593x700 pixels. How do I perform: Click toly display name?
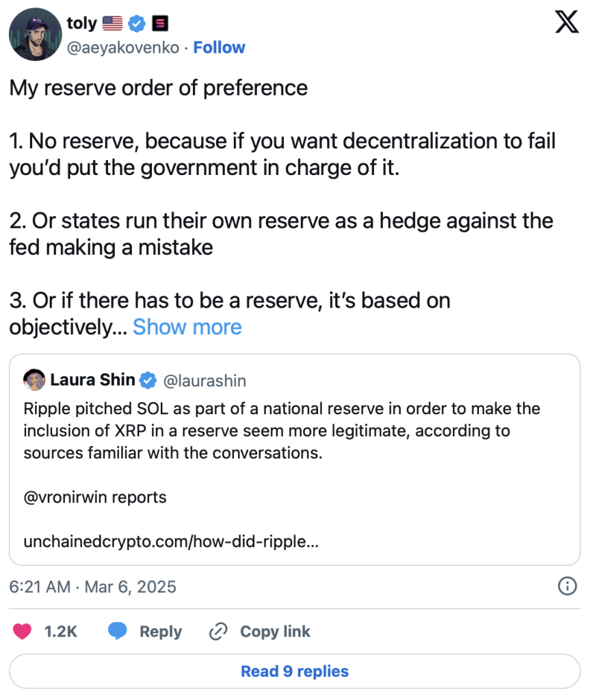pyautogui.click(x=82, y=24)
